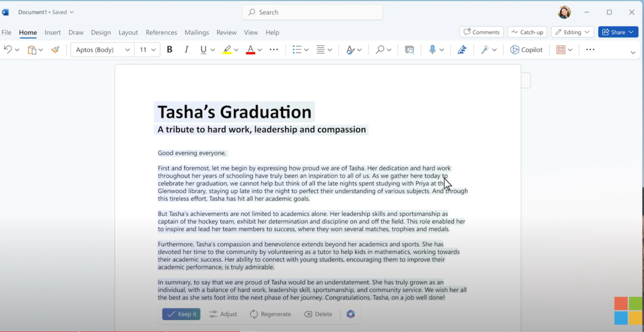Apply the red font color swatch
This screenshot has width=644, height=332.
(x=250, y=50)
